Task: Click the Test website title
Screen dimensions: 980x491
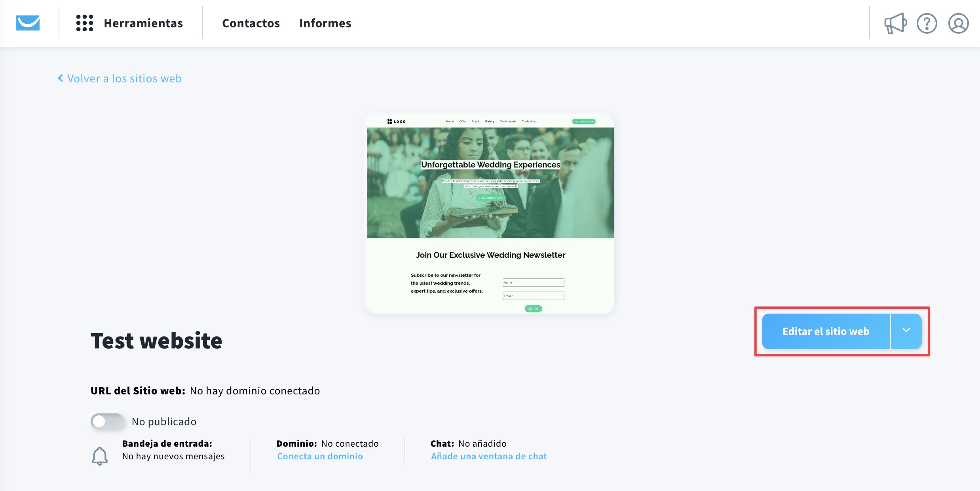Action: point(156,341)
